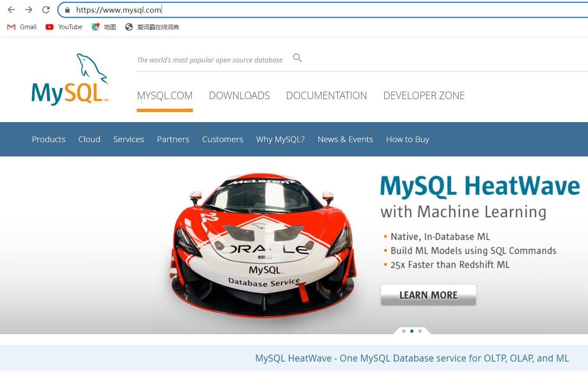Image resolution: width=588 pixels, height=372 pixels.
Task: Go to the DEVELOPER ZONE tab
Action: pos(424,96)
